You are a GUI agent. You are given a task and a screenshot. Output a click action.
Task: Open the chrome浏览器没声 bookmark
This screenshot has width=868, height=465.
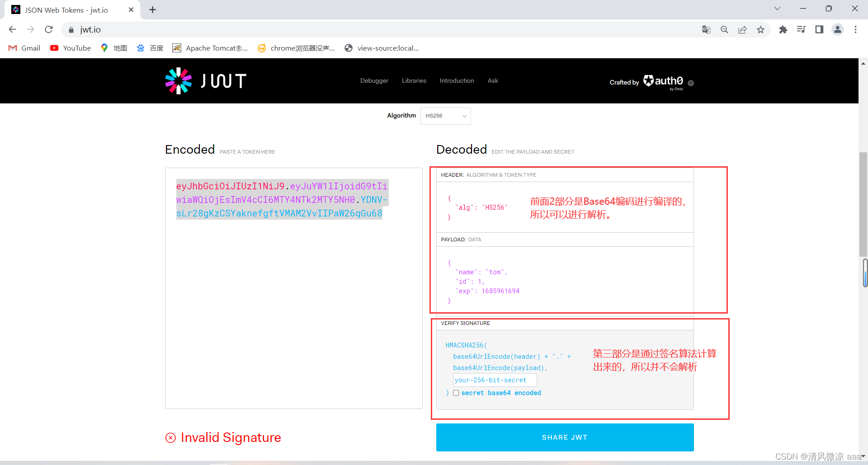coord(296,48)
